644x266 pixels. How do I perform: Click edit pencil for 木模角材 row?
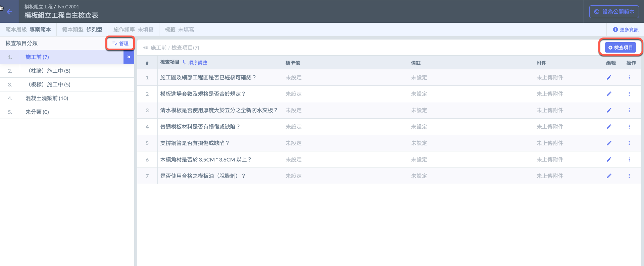(609, 159)
